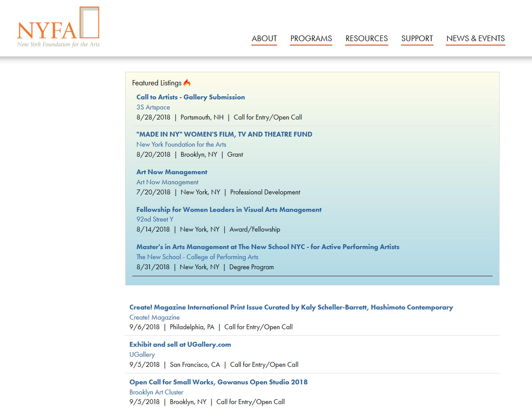Screen dimensions: 532x408
Task: Click the Brooklyn Art Cluster link
Action: coord(156,392)
